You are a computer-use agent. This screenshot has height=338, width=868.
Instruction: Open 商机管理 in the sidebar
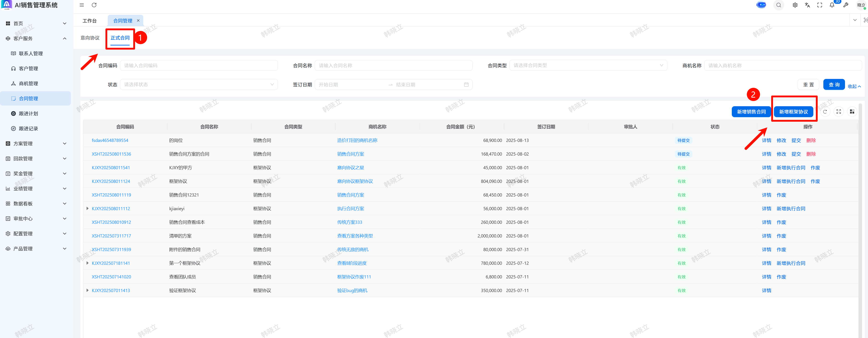pyautogui.click(x=28, y=83)
